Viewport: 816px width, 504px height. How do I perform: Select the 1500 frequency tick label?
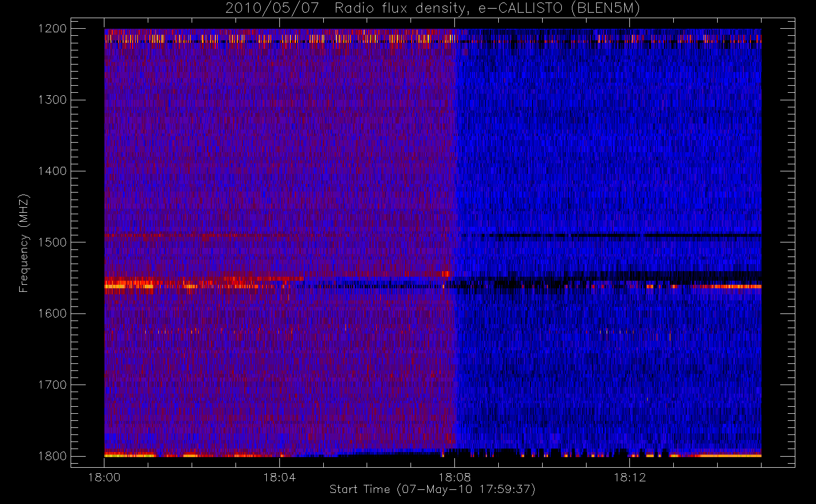click(53, 242)
